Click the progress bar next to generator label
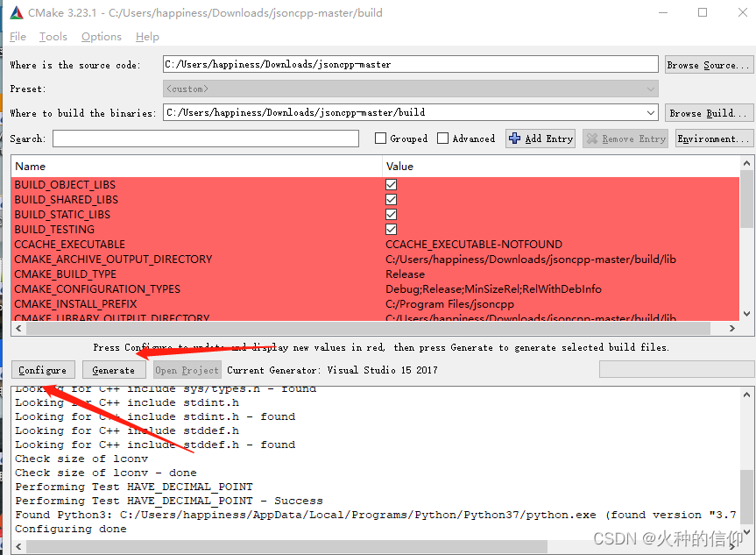 (676, 370)
